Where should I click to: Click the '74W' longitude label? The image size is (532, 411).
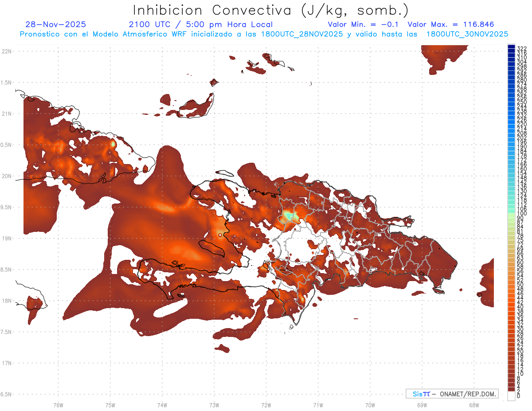(x=162, y=405)
